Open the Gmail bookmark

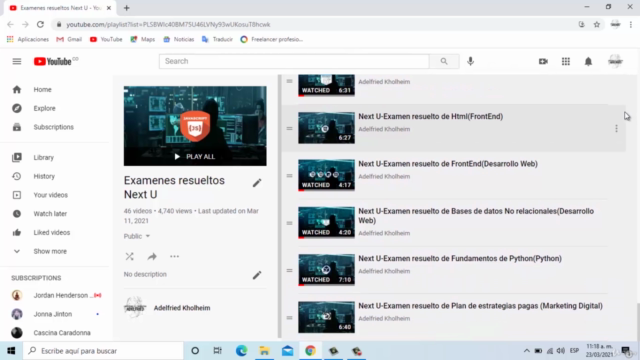click(x=69, y=39)
